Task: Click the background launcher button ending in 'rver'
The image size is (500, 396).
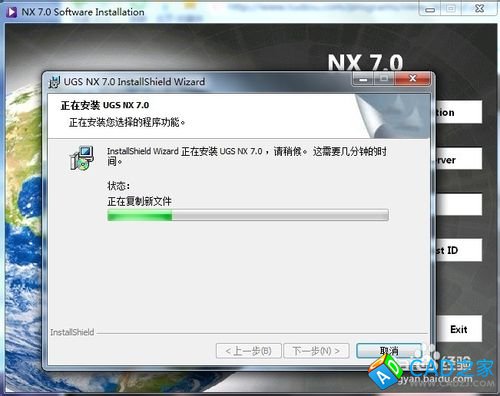Action: pos(459,159)
